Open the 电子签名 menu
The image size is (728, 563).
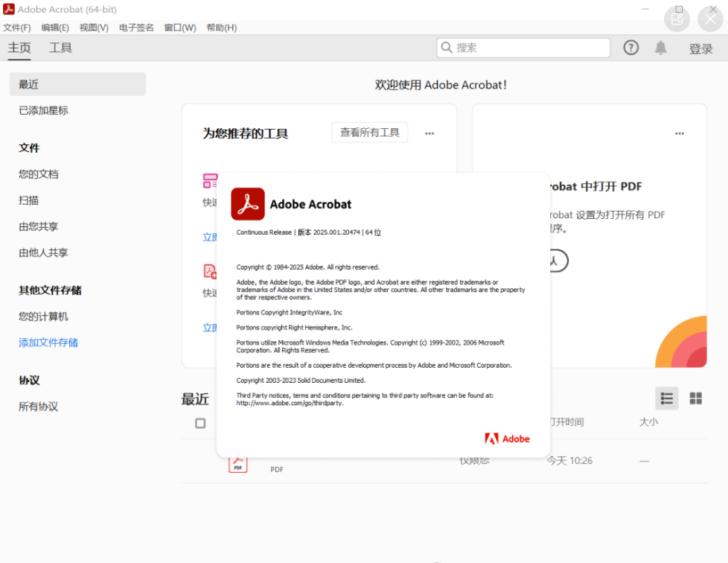click(136, 28)
